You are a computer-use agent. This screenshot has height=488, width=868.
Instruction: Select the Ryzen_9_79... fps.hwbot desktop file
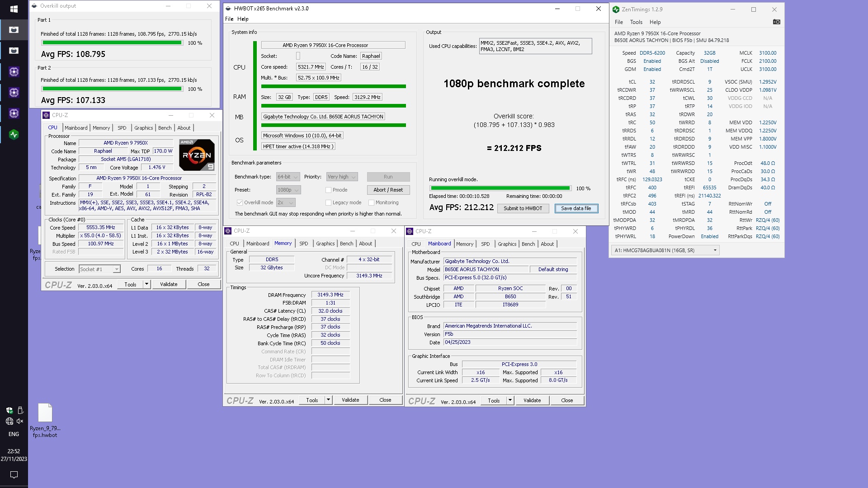tap(45, 420)
